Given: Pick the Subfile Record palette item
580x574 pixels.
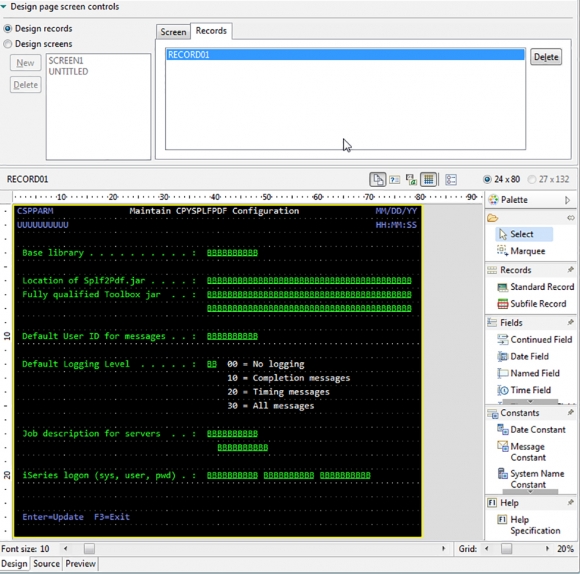Looking at the screenshot, I should click(x=532, y=304).
